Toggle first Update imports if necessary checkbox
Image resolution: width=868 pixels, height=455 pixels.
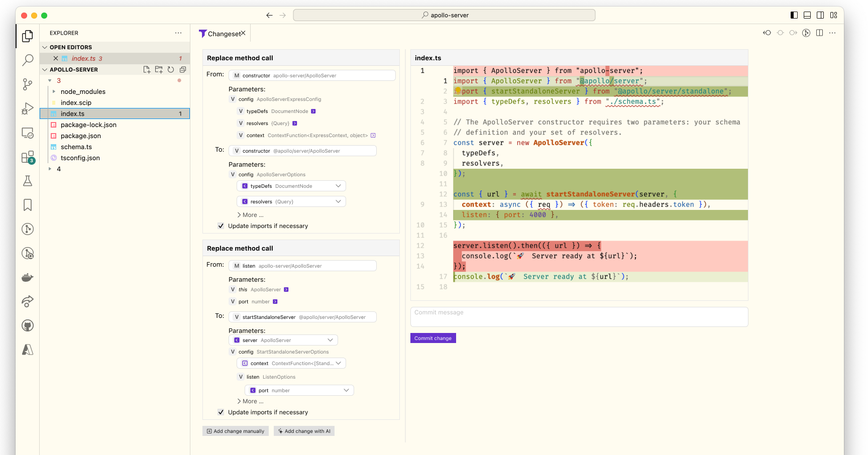click(221, 226)
